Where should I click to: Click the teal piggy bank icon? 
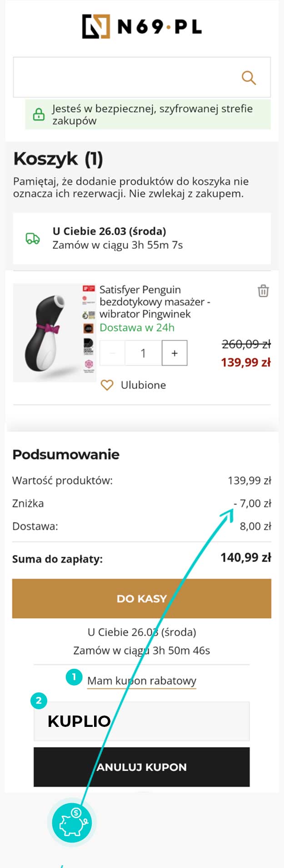point(71,822)
